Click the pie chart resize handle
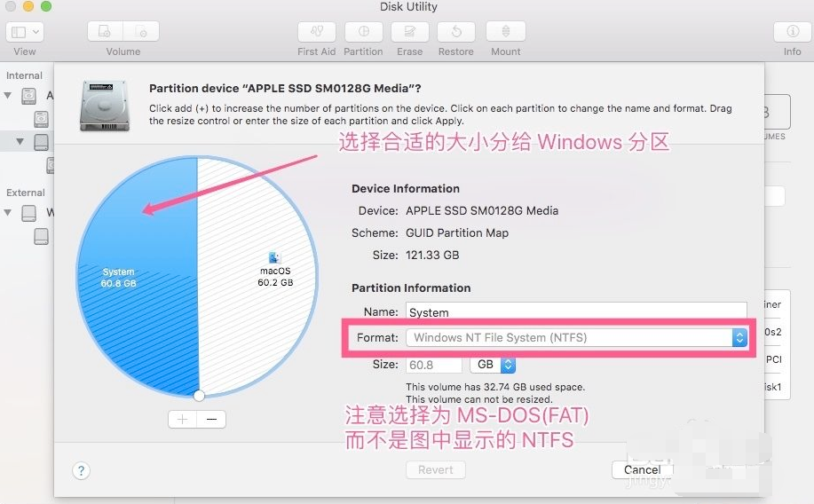The image size is (814, 504). [x=199, y=396]
